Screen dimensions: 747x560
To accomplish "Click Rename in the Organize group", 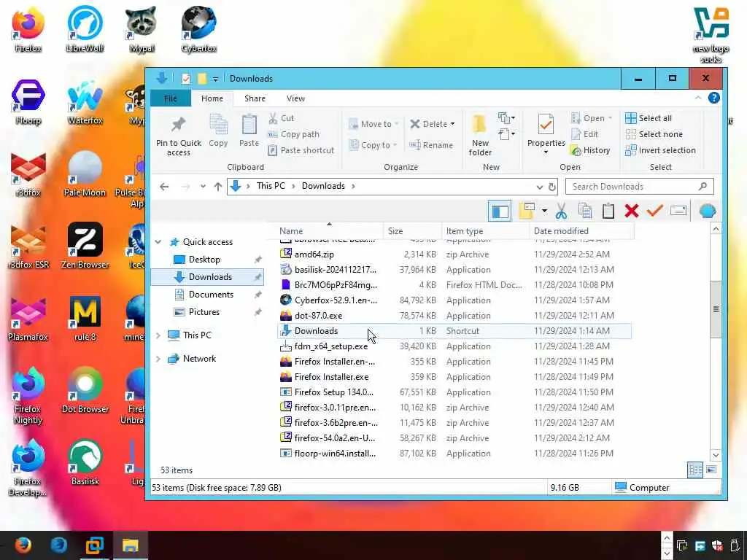I will coord(431,145).
